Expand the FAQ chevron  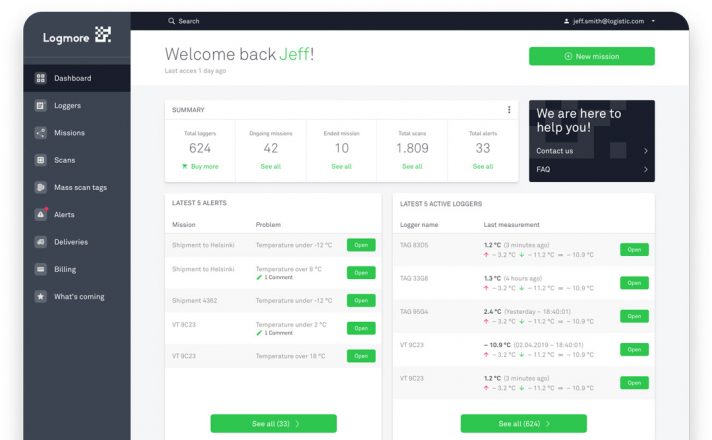[x=645, y=169]
